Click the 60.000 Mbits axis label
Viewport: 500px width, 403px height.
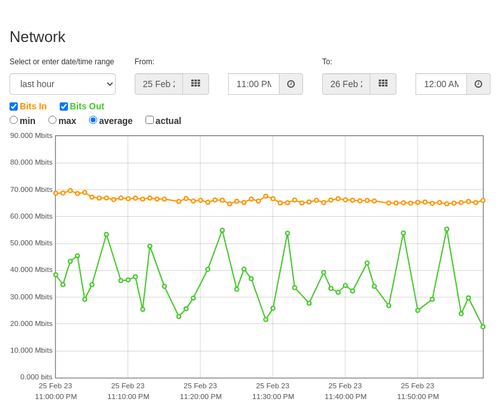tap(31, 216)
